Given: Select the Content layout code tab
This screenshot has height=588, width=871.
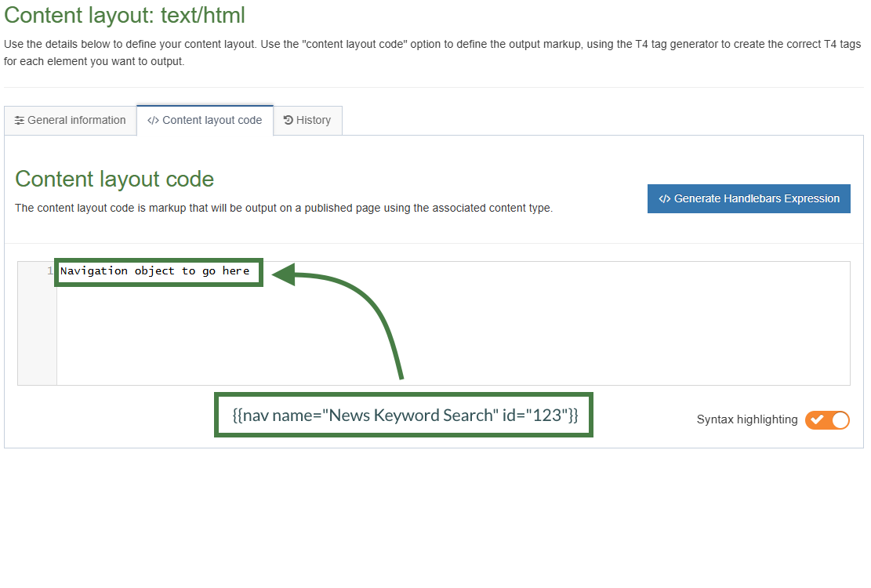Looking at the screenshot, I should 205,120.
